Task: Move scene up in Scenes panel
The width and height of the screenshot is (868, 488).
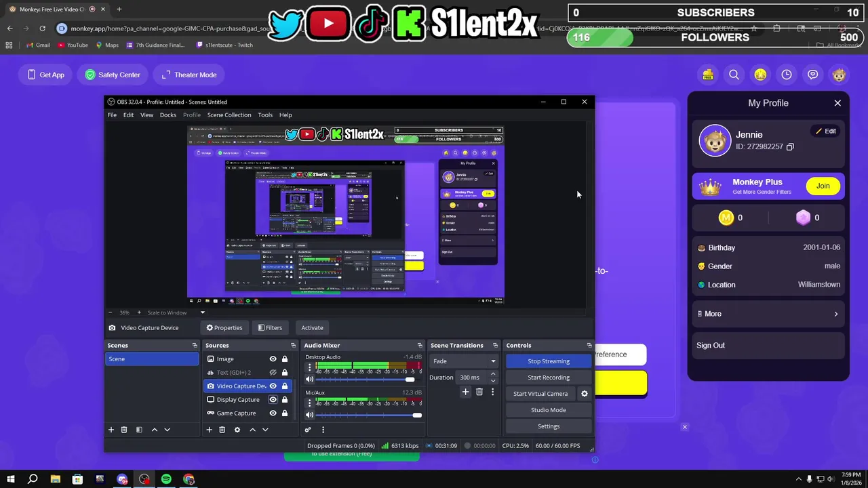Action: point(154,430)
